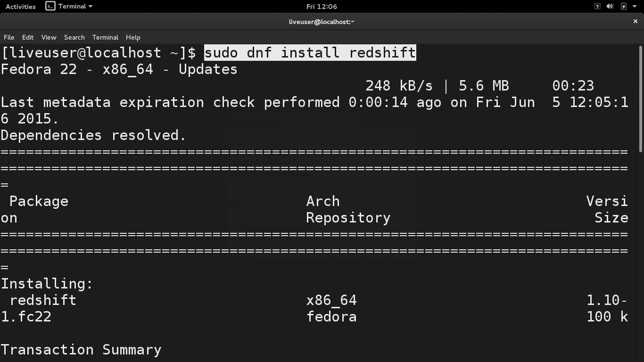This screenshot has width=644, height=362.
Task: Open the Terminal menu in the menu bar
Action: (105, 37)
